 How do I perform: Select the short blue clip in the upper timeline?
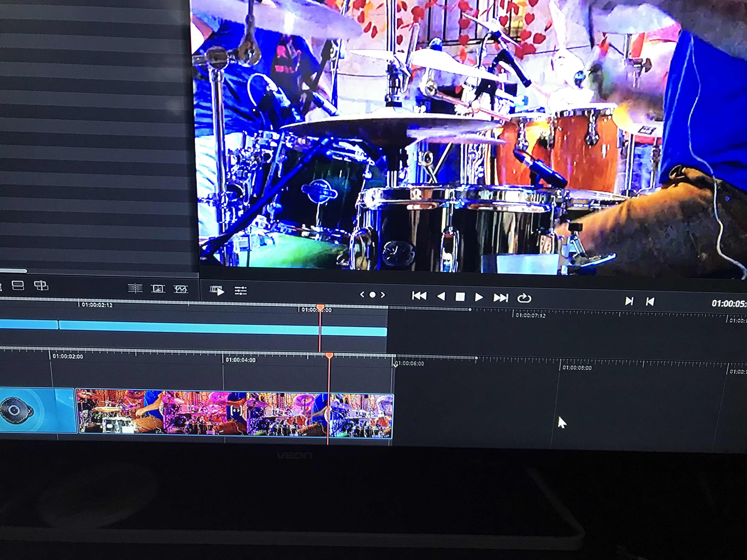(29, 325)
